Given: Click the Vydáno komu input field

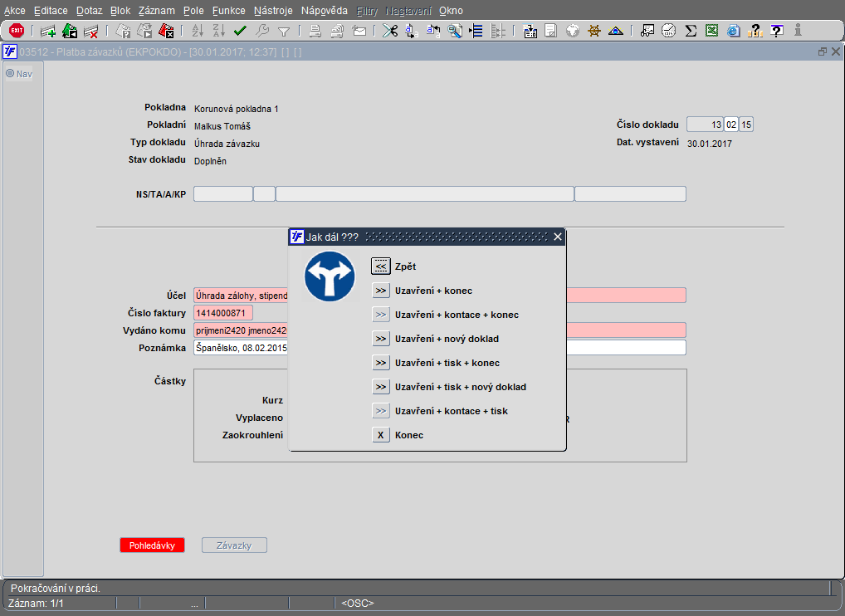Looking at the screenshot, I should pyautogui.click(x=440, y=330).
